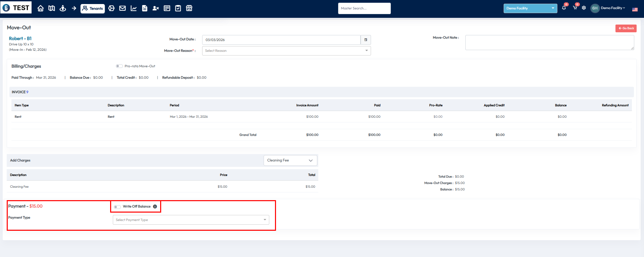The image size is (644, 257).
Task: Click the storefront icon in navbar
Action: tap(189, 8)
